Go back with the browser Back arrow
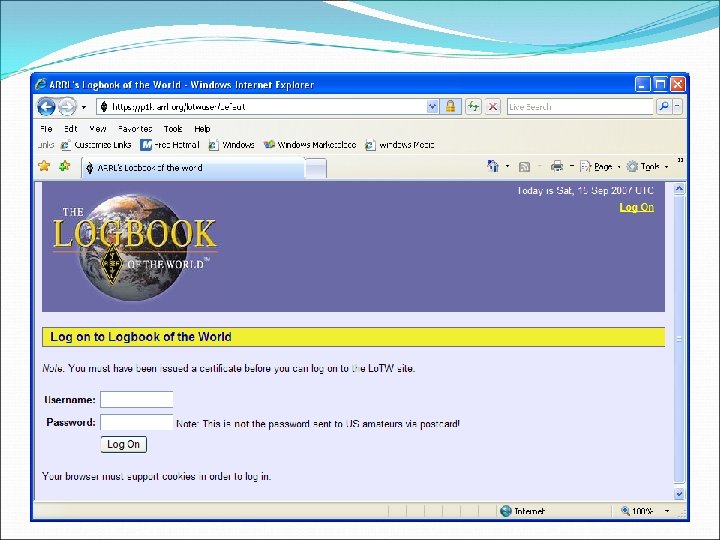Screen dimensions: 720x540 click(46, 107)
